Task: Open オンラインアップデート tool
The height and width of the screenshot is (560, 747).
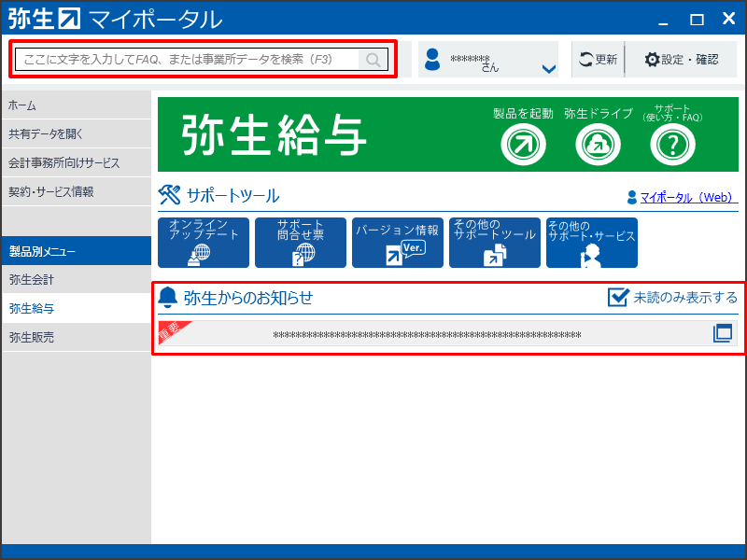Action: coord(204,243)
